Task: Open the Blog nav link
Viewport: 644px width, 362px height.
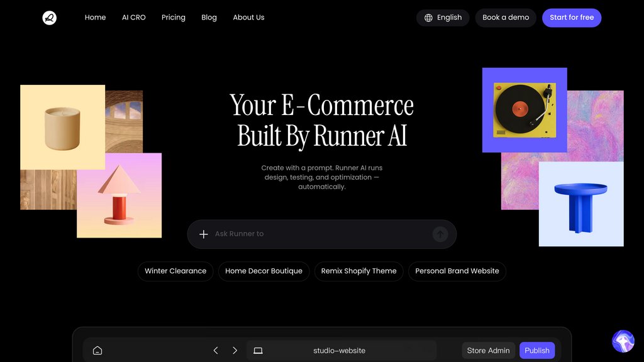Action: (x=209, y=18)
